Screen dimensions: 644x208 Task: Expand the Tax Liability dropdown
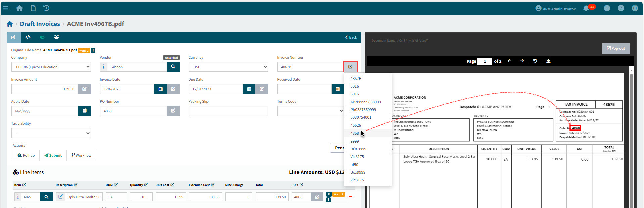click(x=51, y=133)
